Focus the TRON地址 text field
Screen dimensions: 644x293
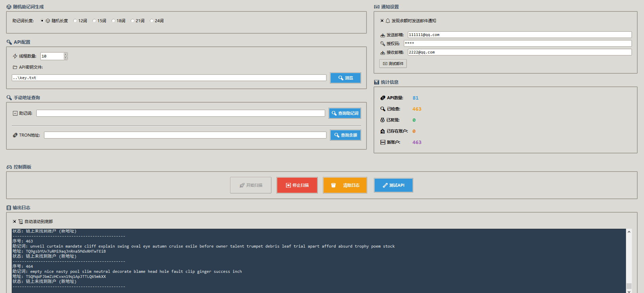click(x=185, y=135)
